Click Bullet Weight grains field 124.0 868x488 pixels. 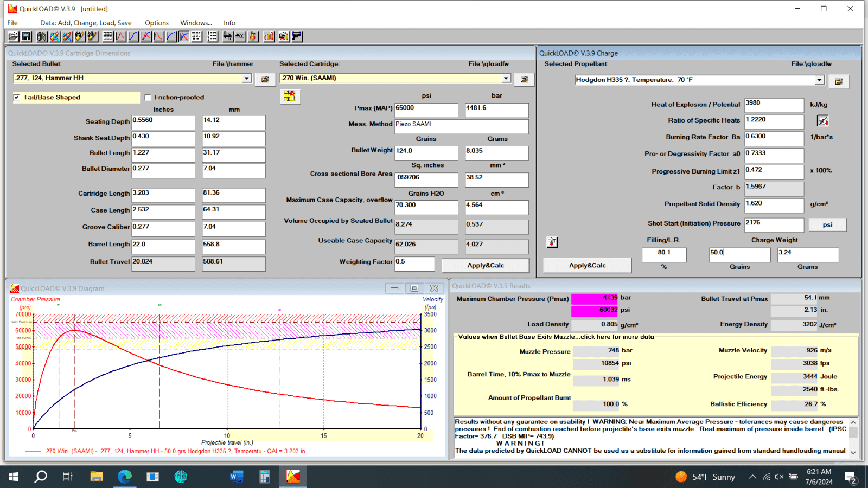(x=426, y=153)
